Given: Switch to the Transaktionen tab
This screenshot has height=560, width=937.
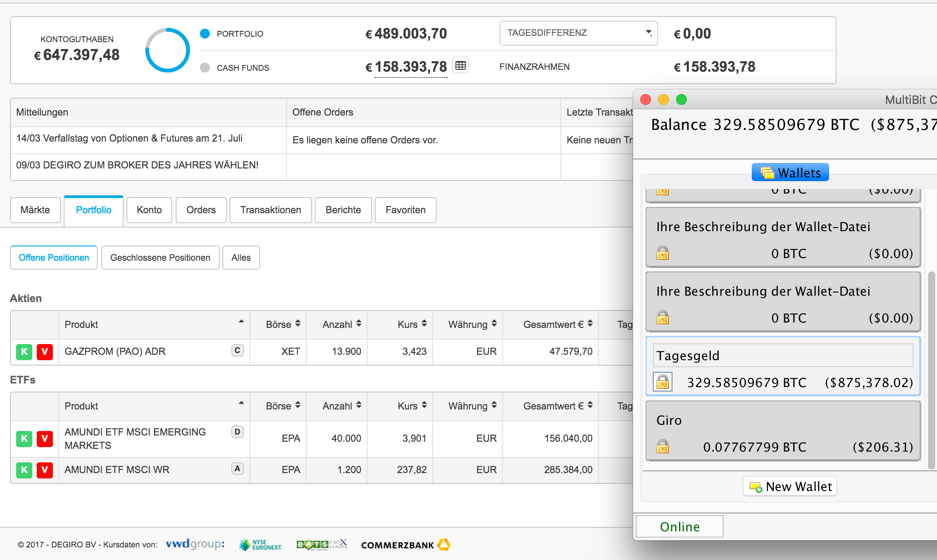Looking at the screenshot, I should 270,210.
